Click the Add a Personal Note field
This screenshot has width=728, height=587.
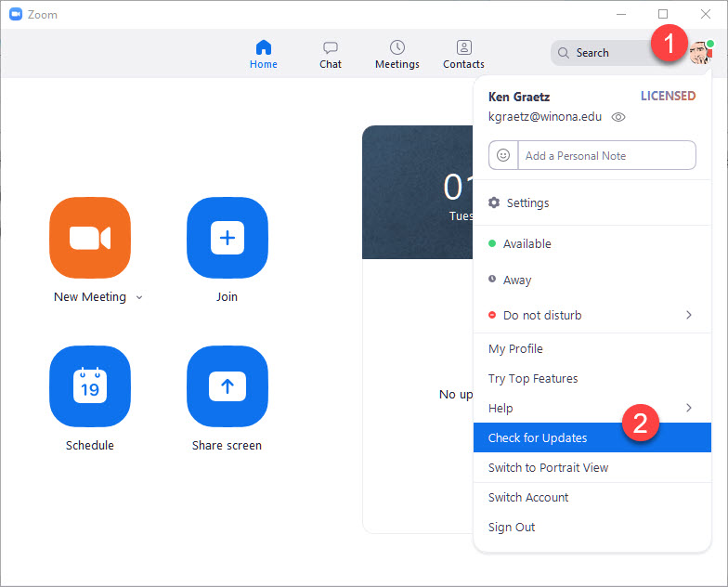(x=604, y=156)
